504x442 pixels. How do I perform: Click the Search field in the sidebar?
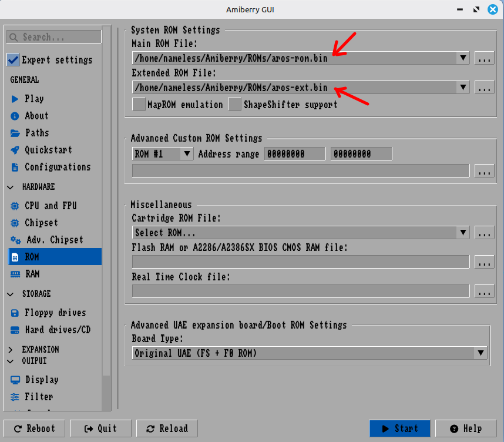tap(54, 37)
